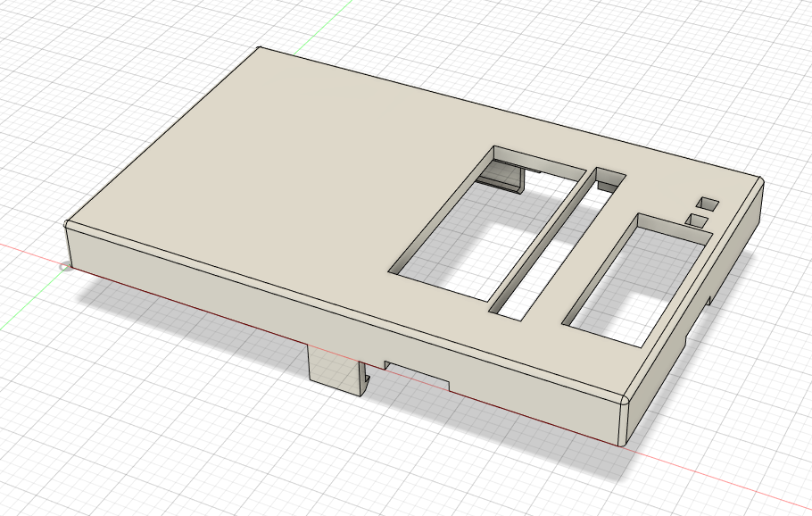Select the lower small square hole

click(697, 220)
